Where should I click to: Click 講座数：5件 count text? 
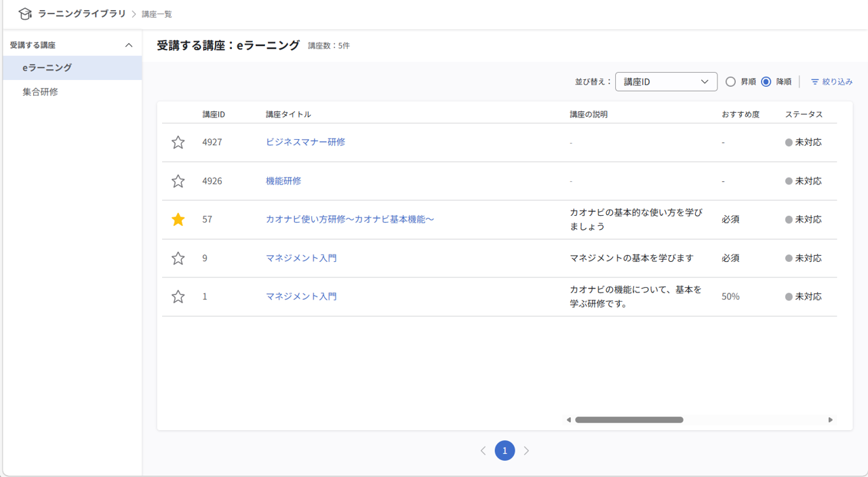point(329,45)
